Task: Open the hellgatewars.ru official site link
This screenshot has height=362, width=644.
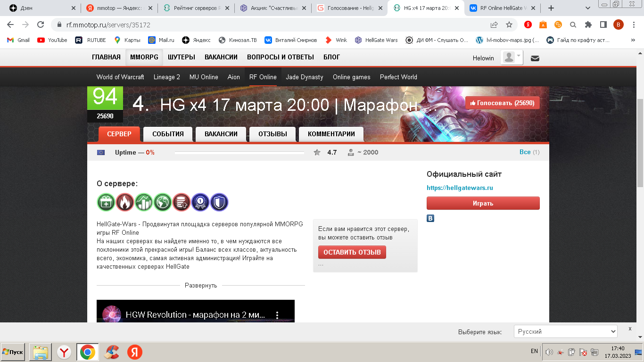Action: coord(460,188)
